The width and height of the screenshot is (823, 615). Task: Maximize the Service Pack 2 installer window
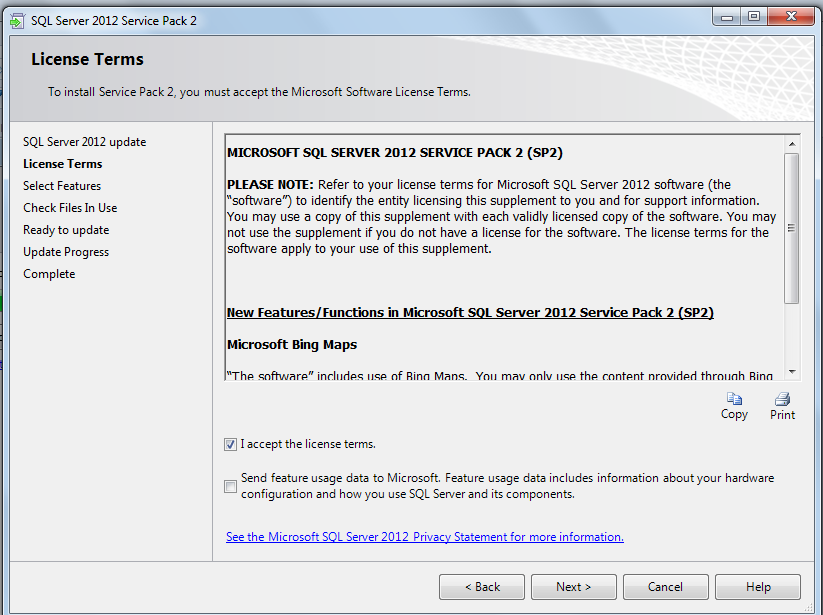(754, 17)
